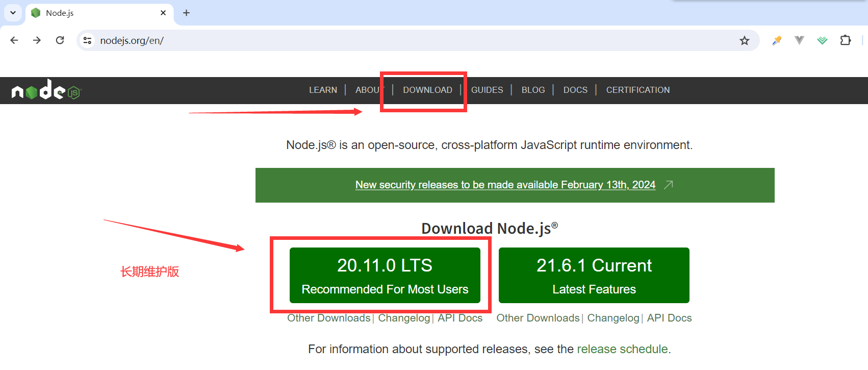This screenshot has height=370, width=868.
Task: Open the security releases February 13th link
Action: 505,185
